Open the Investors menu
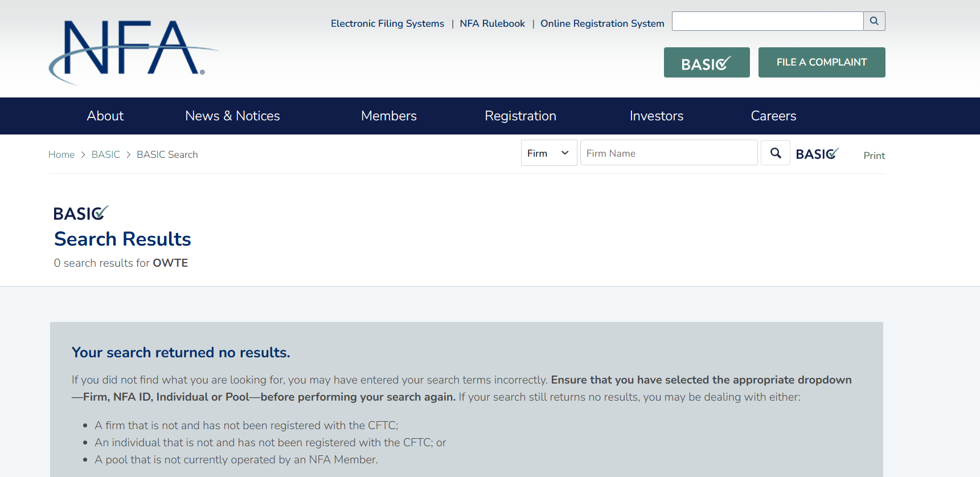Viewport: 980px width, 477px height. [x=657, y=116]
